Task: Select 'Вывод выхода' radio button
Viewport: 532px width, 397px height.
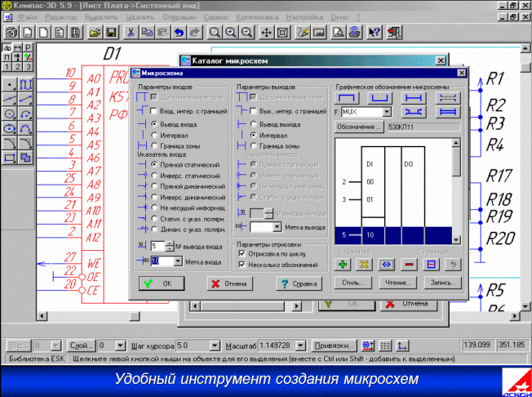Action: coord(253,124)
